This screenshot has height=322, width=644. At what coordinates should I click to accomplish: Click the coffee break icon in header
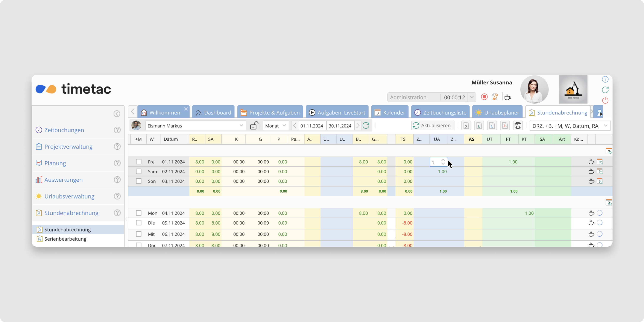(507, 97)
